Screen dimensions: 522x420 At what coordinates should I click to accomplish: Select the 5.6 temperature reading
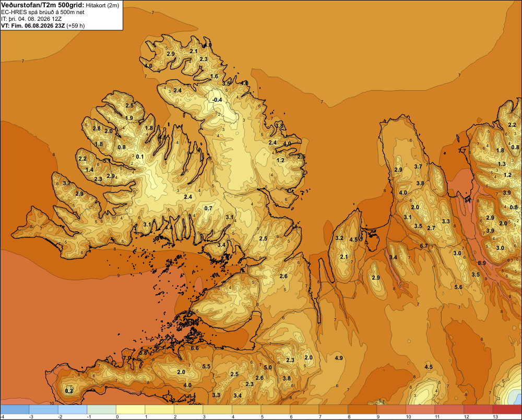coord(458,287)
